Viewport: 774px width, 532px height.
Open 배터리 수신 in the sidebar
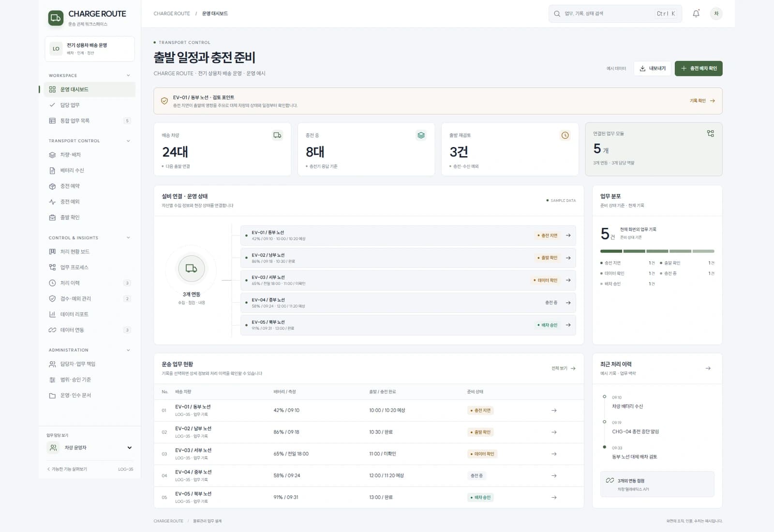point(89,170)
